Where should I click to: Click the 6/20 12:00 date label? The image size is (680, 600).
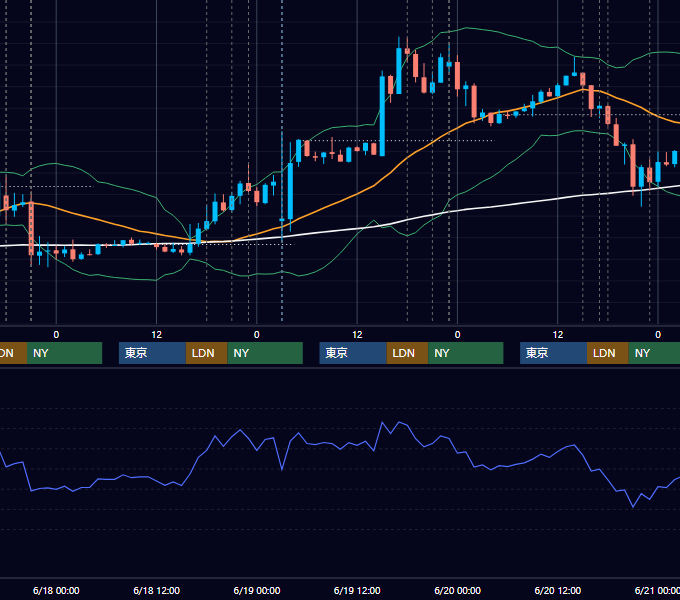[558, 590]
